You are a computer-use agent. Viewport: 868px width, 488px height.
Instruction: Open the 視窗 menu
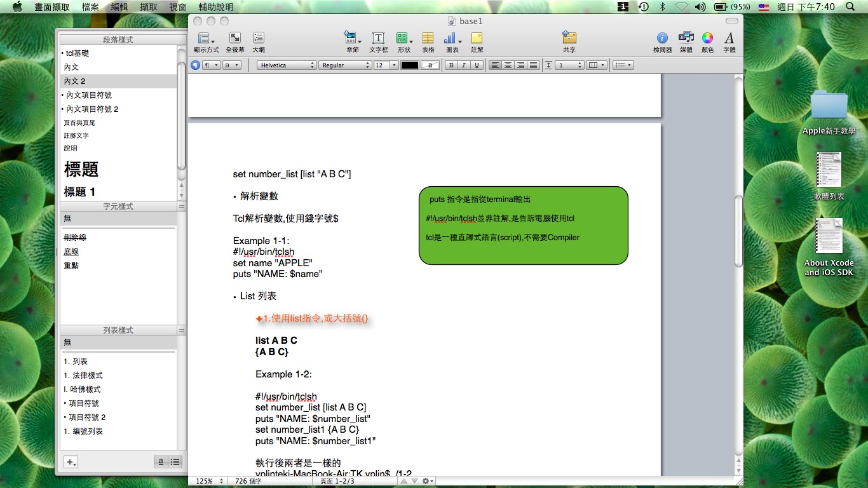pos(178,7)
